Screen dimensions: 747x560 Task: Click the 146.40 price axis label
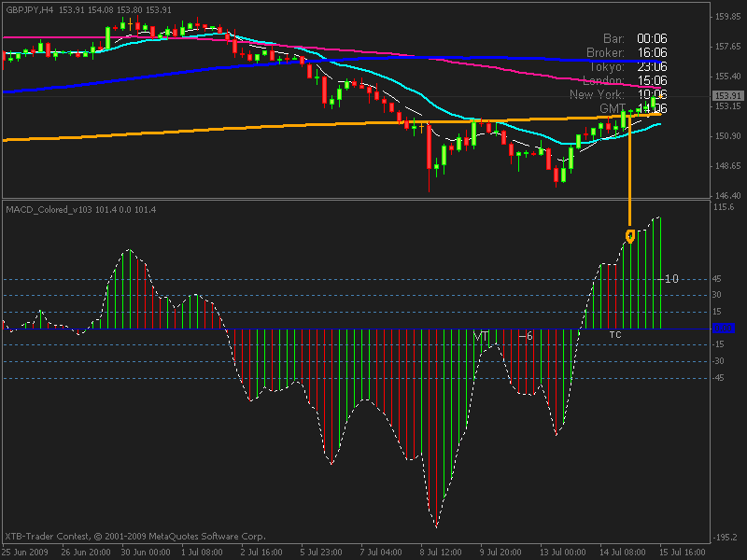728,195
